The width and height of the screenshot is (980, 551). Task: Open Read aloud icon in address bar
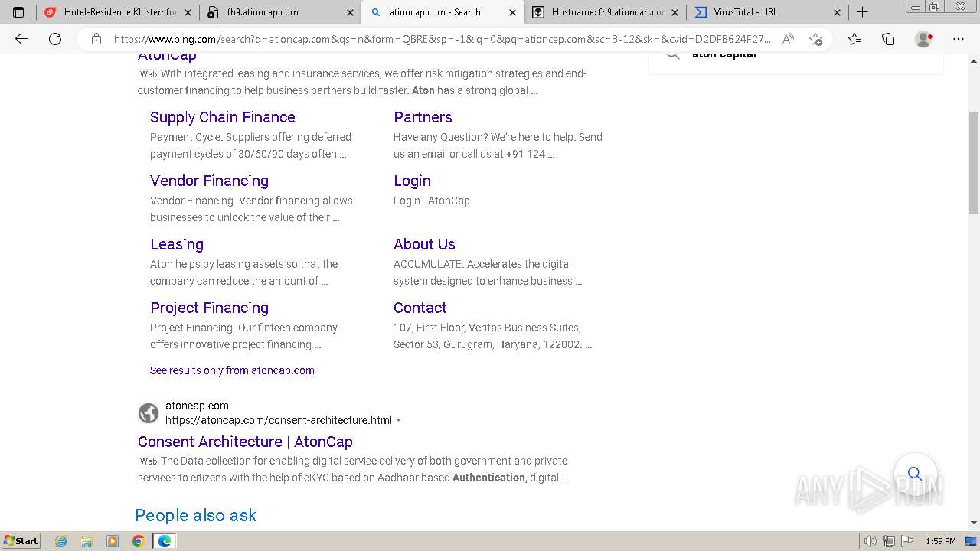pyautogui.click(x=787, y=39)
